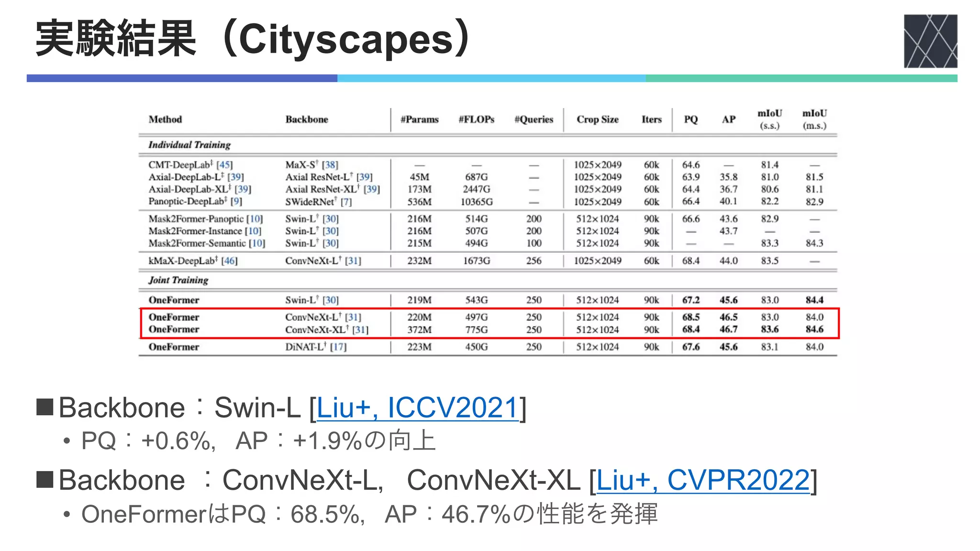Click the ConvNeXt-XL [31] backbone cell
The width and height of the screenshot is (980, 551).
tap(327, 330)
